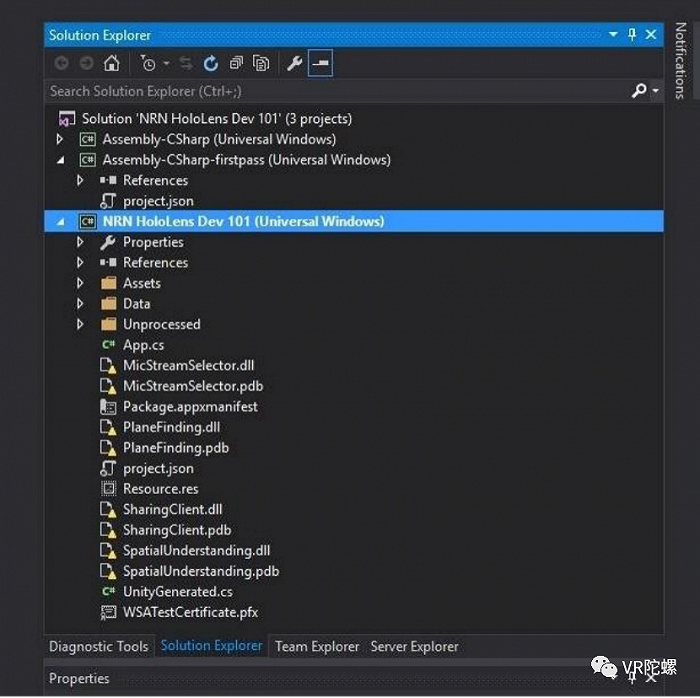This screenshot has width=700, height=698.
Task: Expand the Data folder
Action: coord(80,304)
